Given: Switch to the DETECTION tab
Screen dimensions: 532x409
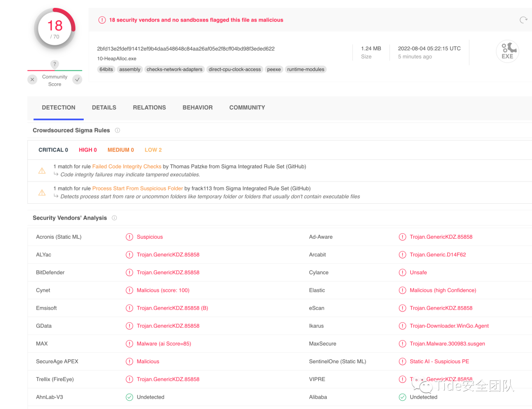Looking at the screenshot, I should [58, 107].
